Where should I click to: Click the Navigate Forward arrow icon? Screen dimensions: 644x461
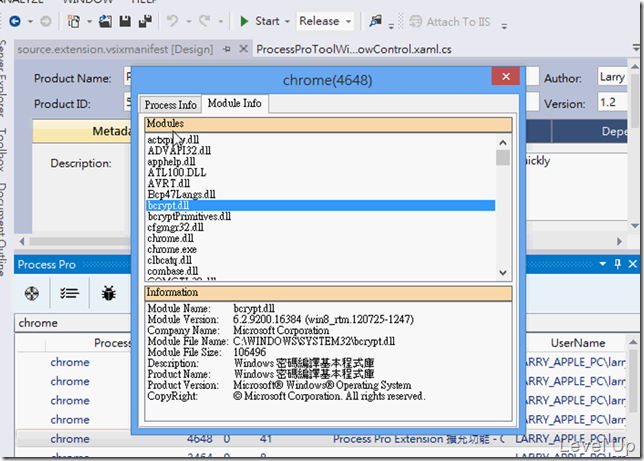tap(46, 21)
